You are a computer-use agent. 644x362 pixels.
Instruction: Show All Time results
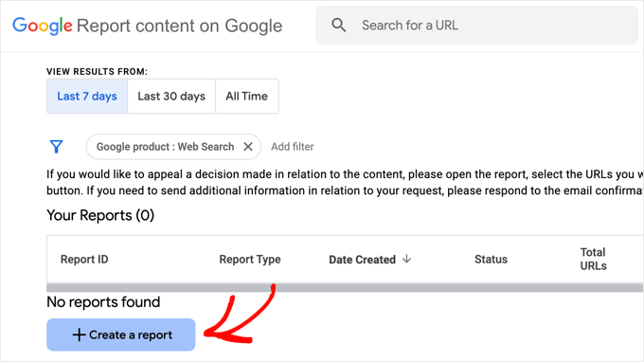pyautogui.click(x=247, y=96)
